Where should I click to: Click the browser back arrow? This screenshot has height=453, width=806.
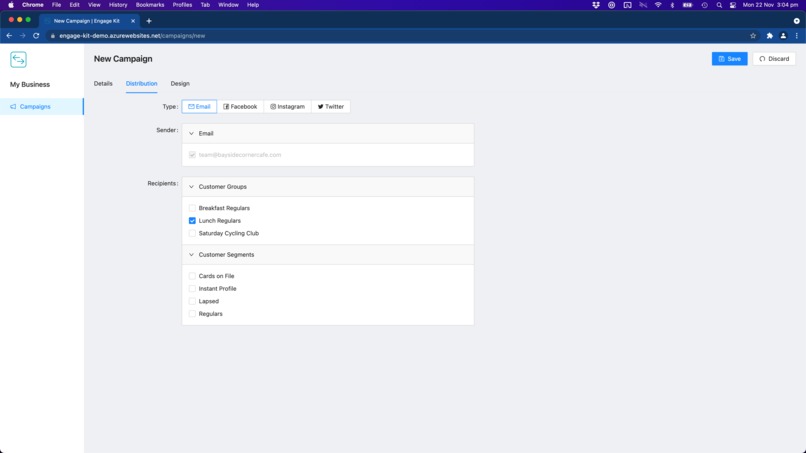[x=9, y=35]
